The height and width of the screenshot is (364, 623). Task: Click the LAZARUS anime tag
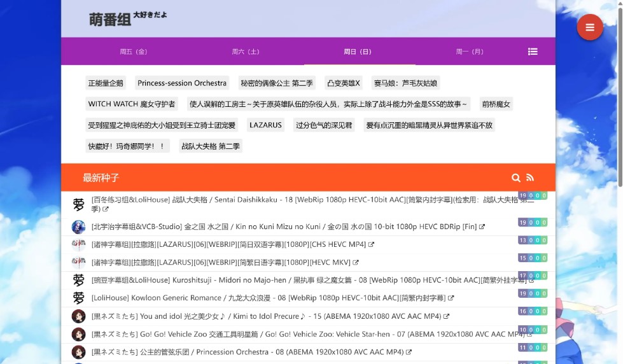pos(265,125)
